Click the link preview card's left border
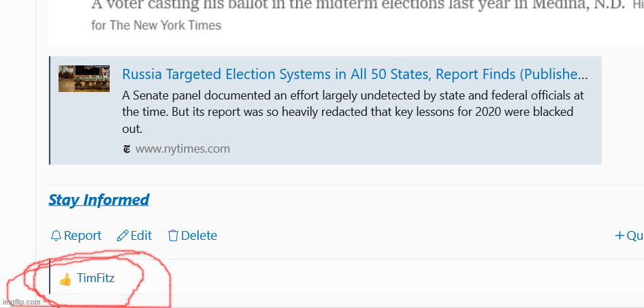644x308 pixels. [50, 110]
